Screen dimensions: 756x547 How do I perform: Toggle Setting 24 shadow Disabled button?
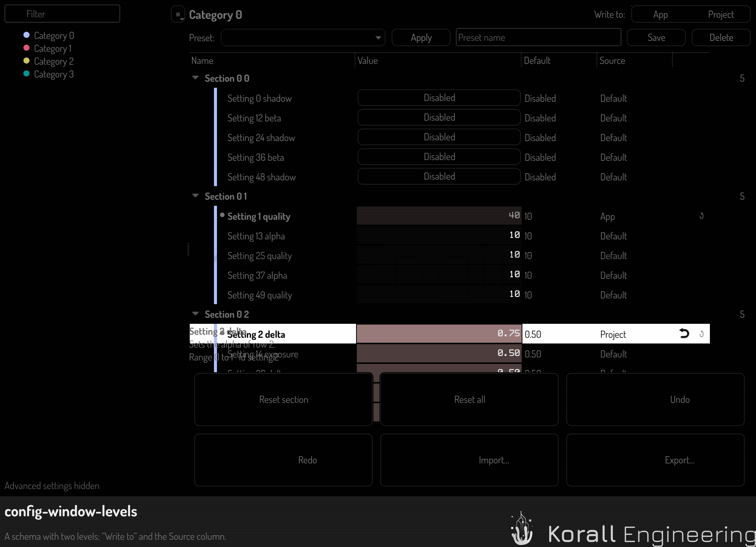(439, 137)
